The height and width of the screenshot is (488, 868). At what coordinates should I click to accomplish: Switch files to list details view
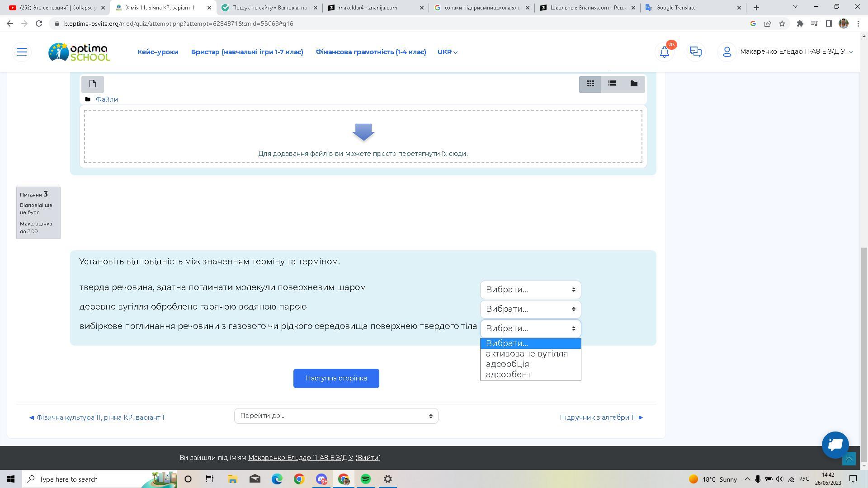click(x=612, y=84)
